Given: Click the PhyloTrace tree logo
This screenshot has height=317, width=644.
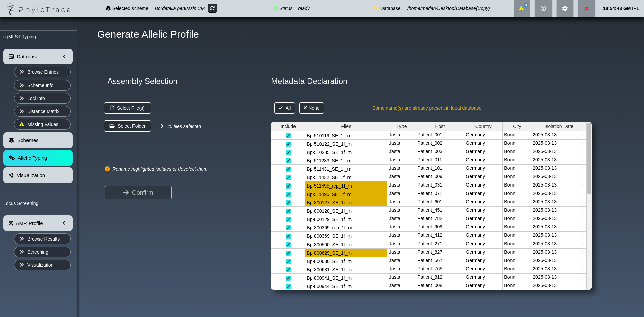Looking at the screenshot, I should (11, 9).
